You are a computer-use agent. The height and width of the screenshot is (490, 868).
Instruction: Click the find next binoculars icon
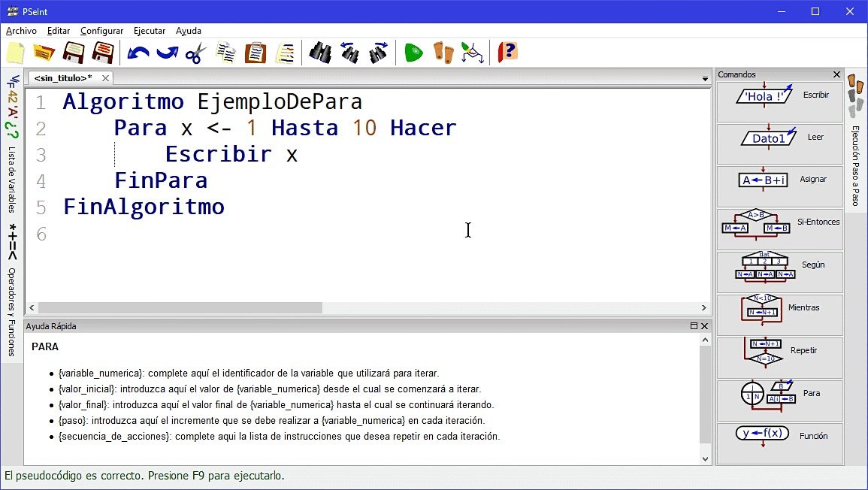(x=379, y=53)
